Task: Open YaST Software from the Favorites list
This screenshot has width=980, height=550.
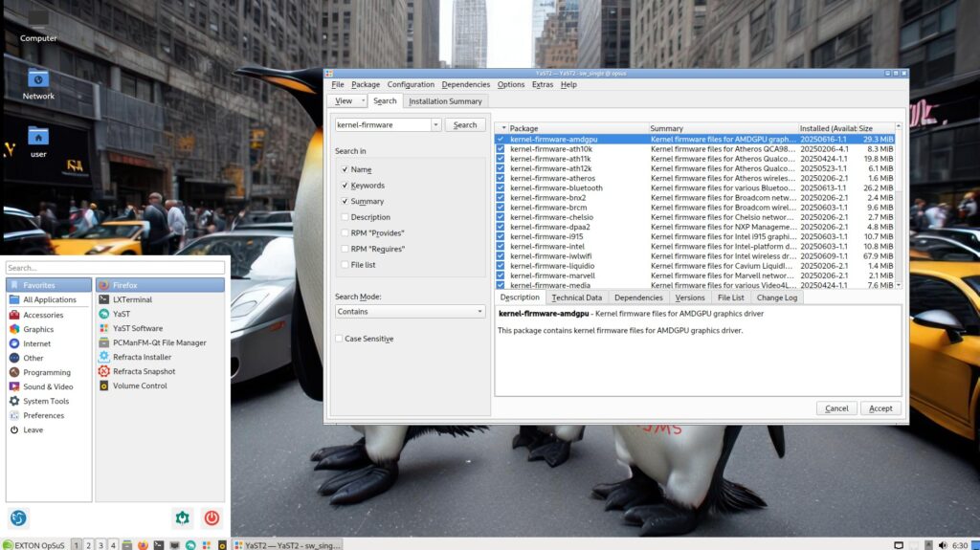Action: tap(160, 328)
